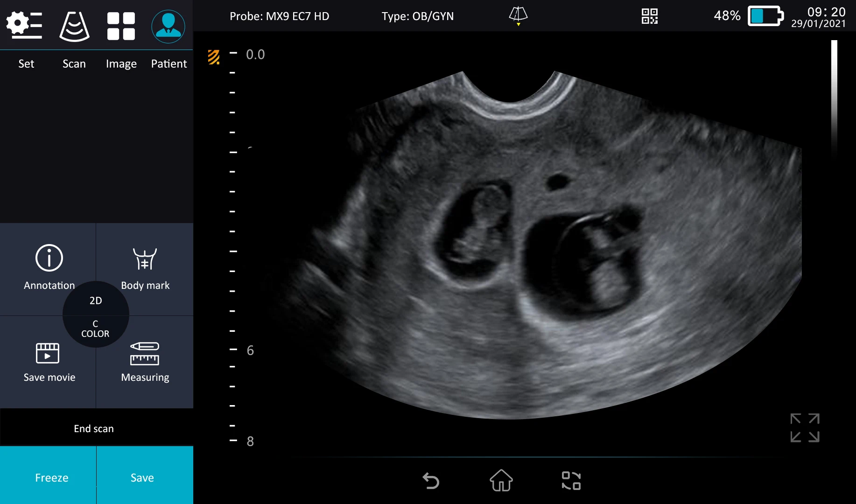
Task: Open the Patient tab
Action: [168, 26]
